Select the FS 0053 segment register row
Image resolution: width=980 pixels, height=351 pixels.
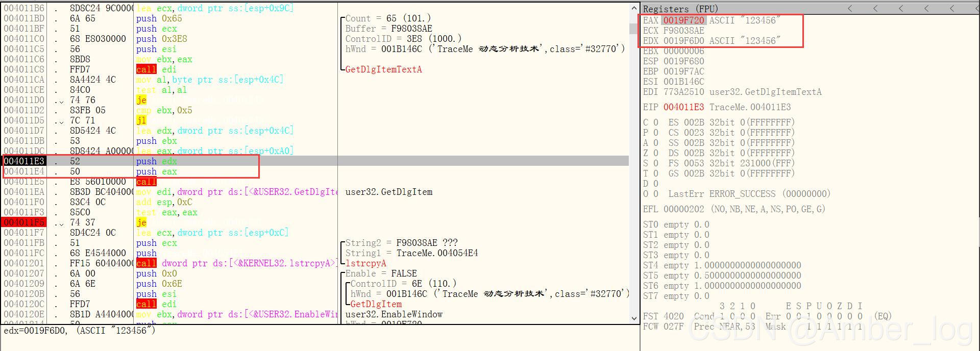click(x=731, y=163)
